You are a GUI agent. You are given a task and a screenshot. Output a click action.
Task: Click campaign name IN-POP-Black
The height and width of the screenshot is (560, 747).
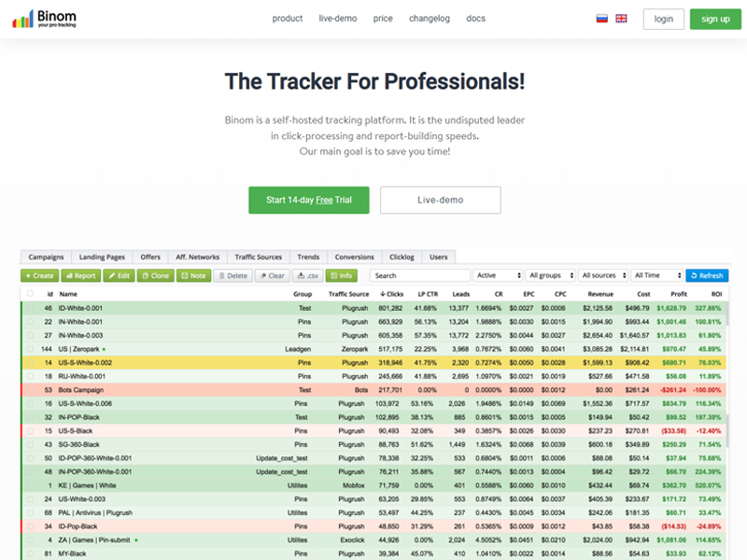78,417
